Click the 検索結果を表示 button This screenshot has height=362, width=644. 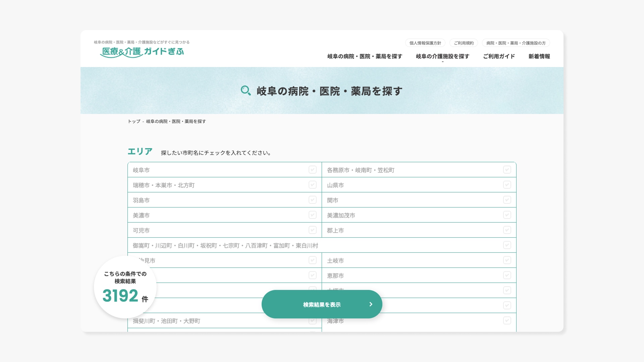click(322, 304)
